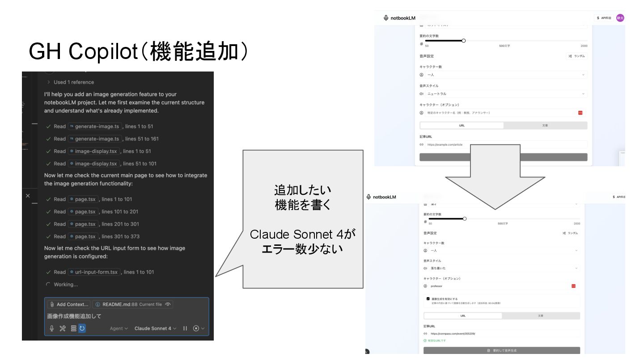Open the url-input-form.tsx file chip
The height and width of the screenshot is (362, 644).
94,272
